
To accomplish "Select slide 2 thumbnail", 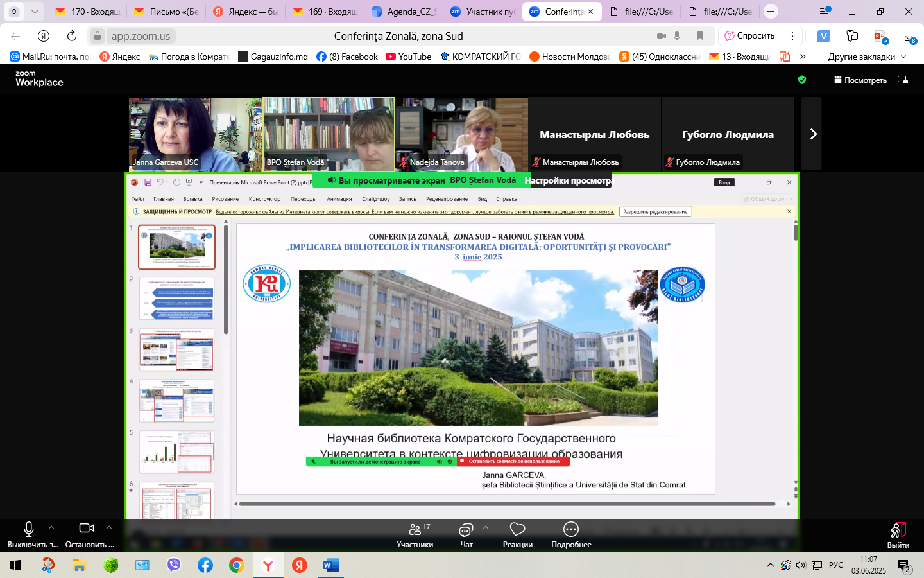I will click(x=176, y=298).
